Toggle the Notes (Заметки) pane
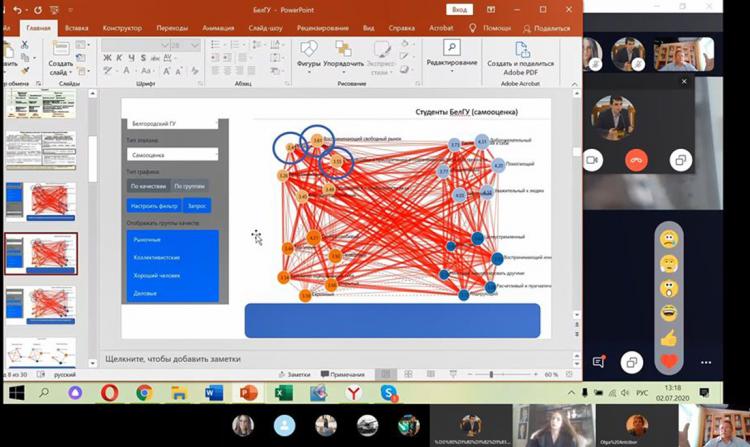 click(x=297, y=374)
